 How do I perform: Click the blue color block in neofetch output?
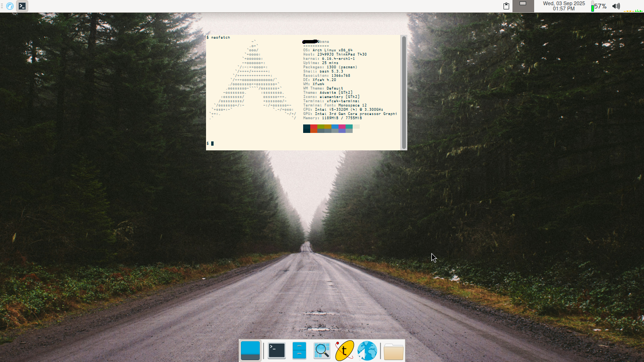[335, 127]
